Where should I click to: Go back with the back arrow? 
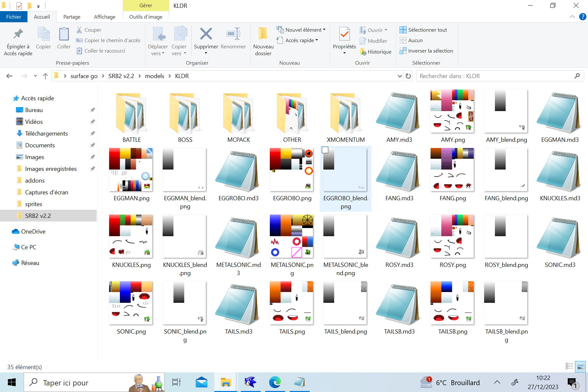click(9, 76)
